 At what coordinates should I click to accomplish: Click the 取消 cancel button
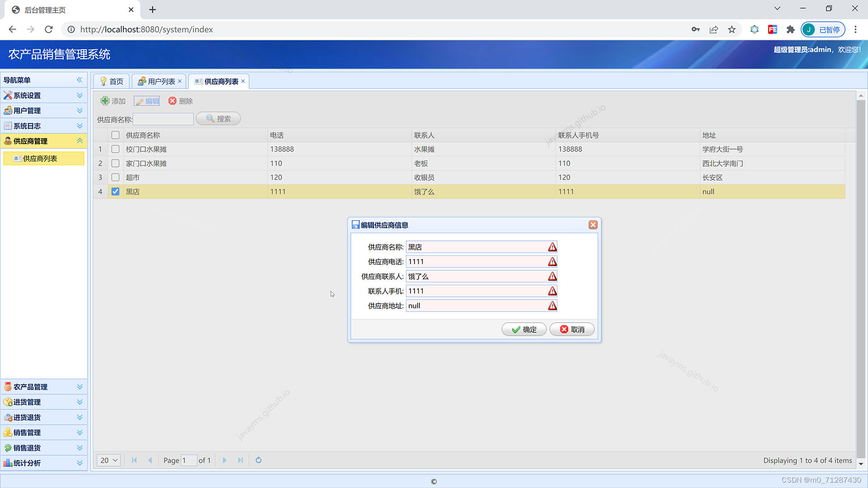pyautogui.click(x=572, y=329)
